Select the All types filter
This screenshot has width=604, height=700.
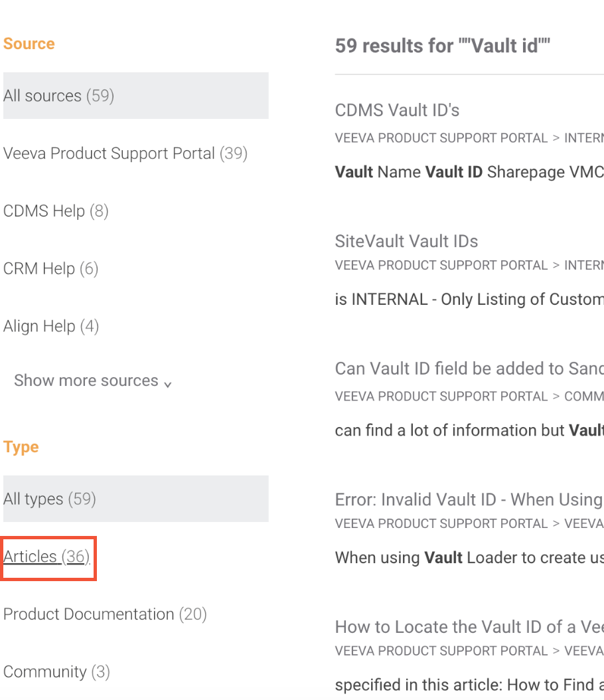point(50,499)
